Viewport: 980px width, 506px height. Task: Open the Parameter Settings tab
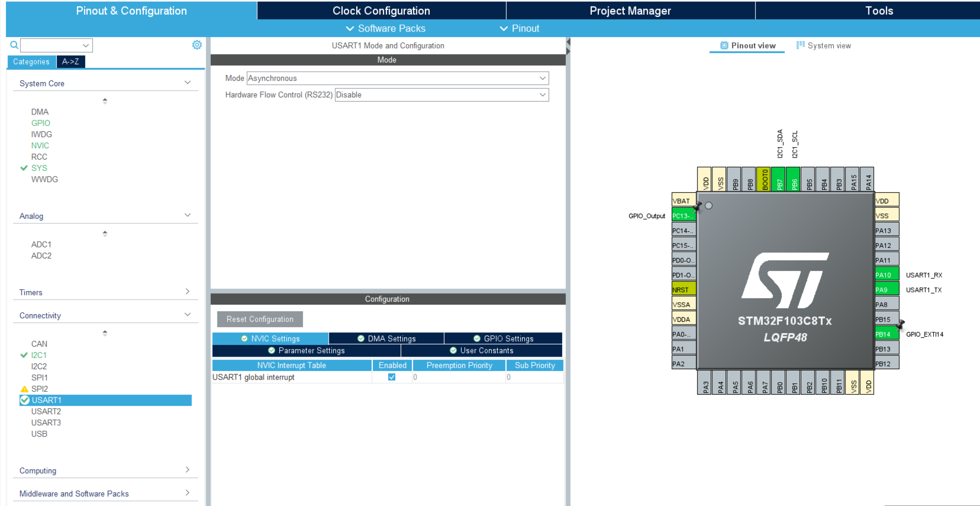307,350
